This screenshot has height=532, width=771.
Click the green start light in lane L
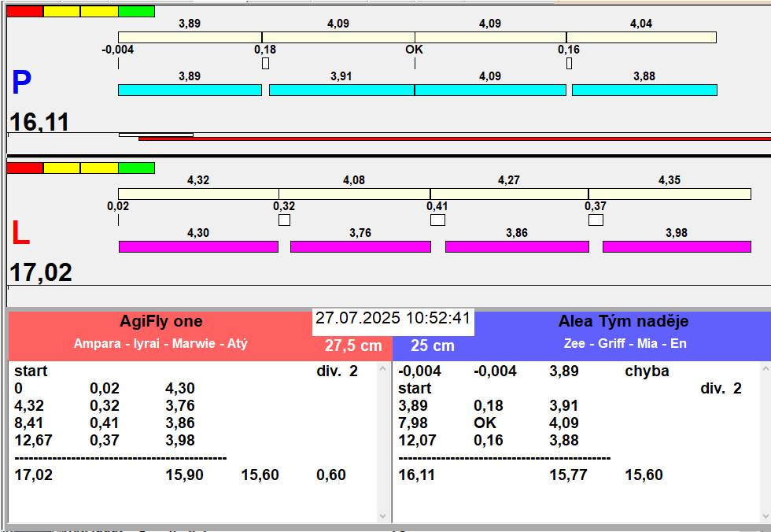(x=136, y=168)
